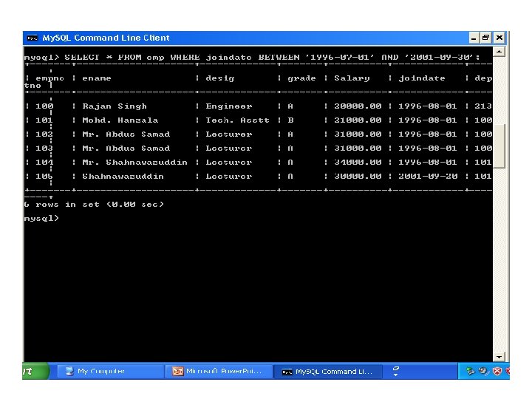Click the grade 'B' cell

point(290,120)
